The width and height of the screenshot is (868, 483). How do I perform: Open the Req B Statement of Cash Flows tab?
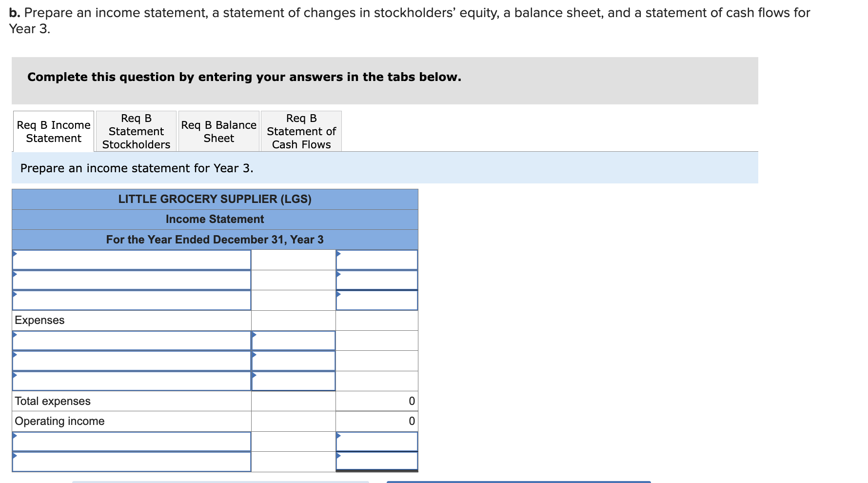click(x=301, y=131)
